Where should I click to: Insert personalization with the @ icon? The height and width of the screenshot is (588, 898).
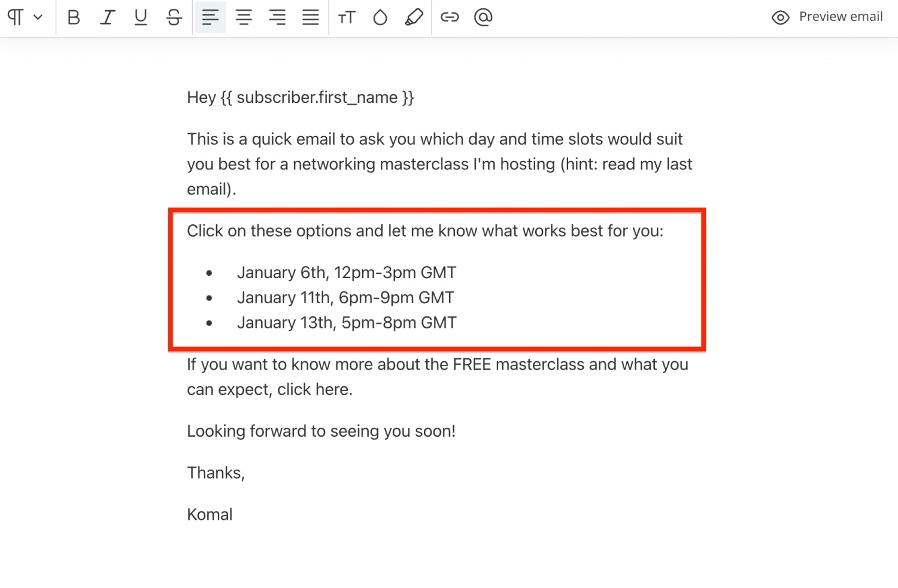483,17
